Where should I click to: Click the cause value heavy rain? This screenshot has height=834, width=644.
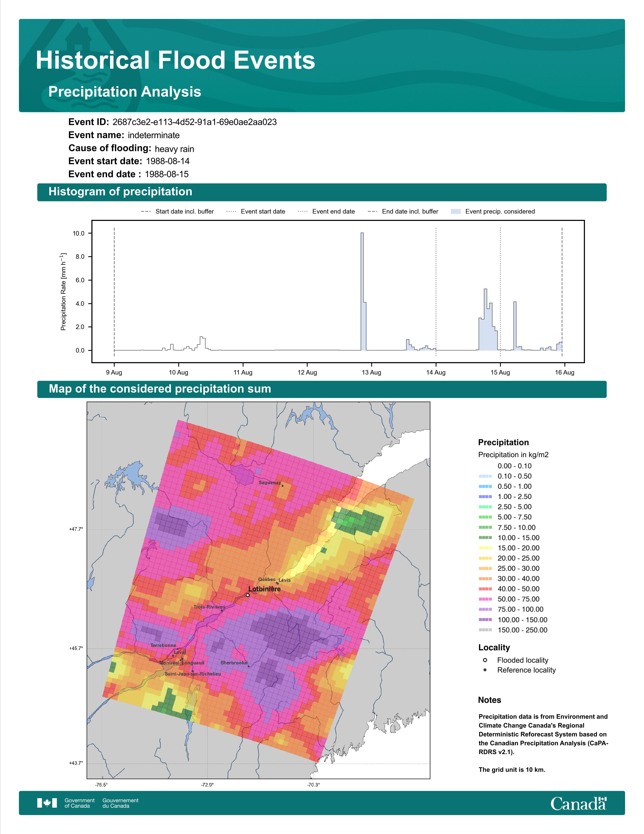pyautogui.click(x=174, y=149)
